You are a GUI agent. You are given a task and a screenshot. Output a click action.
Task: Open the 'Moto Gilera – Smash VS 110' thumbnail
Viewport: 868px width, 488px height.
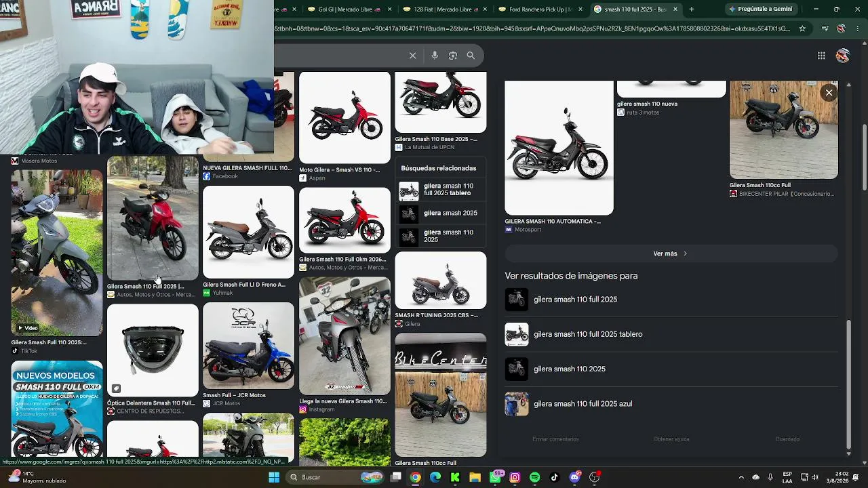[344, 118]
